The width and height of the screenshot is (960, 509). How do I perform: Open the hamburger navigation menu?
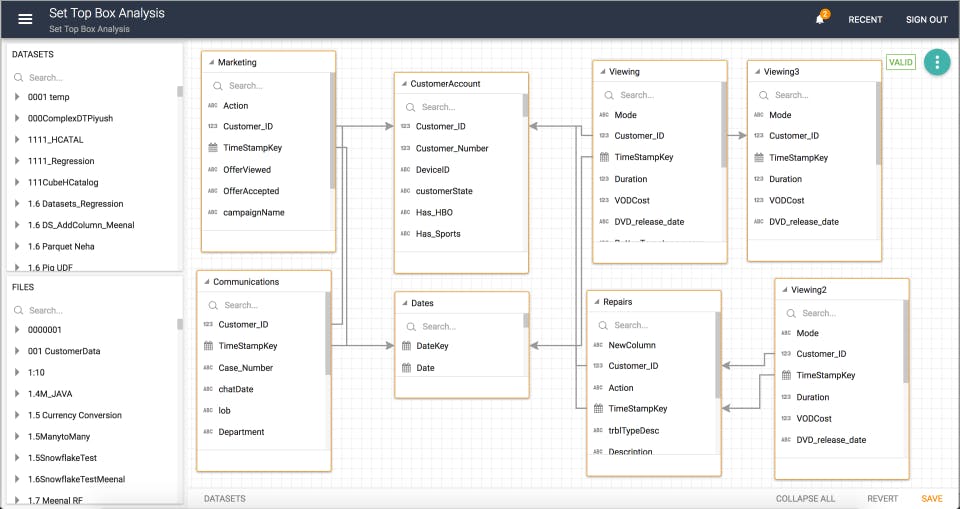[25, 19]
